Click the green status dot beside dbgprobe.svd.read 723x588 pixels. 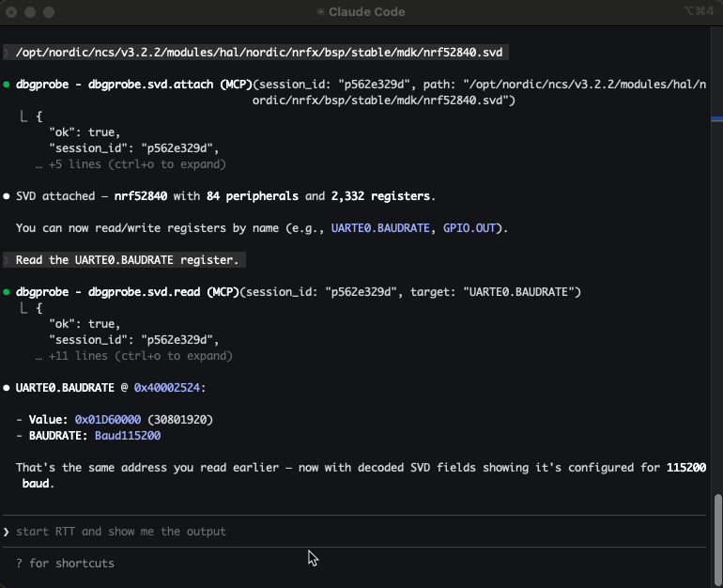click(x=7, y=292)
